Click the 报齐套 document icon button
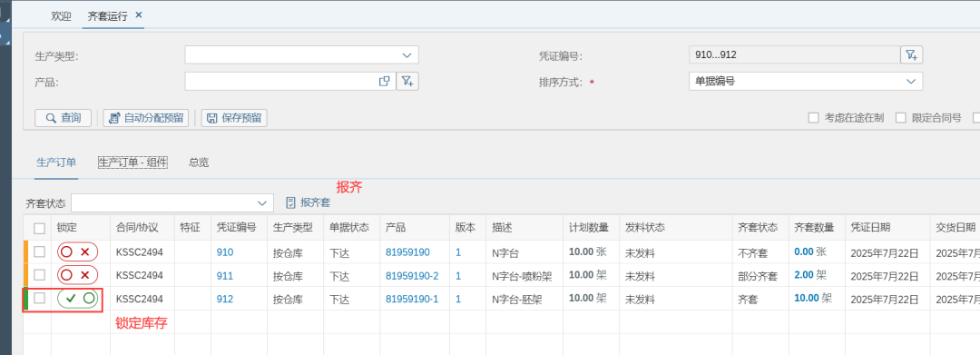980x355 pixels. tap(308, 202)
